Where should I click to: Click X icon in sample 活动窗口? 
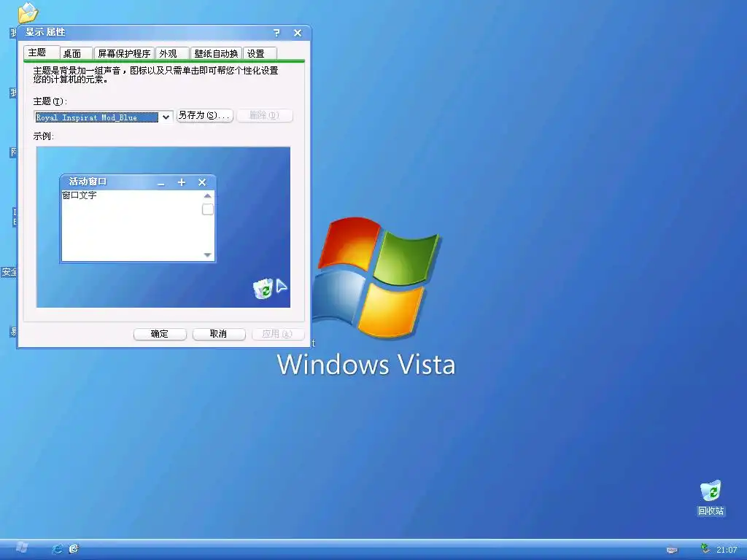202,182
